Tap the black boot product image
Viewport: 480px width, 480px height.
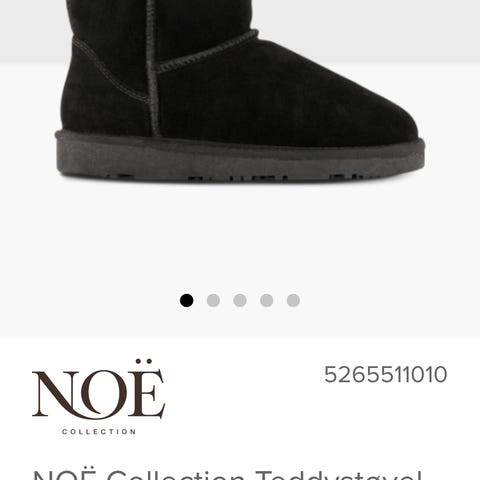[239, 91]
